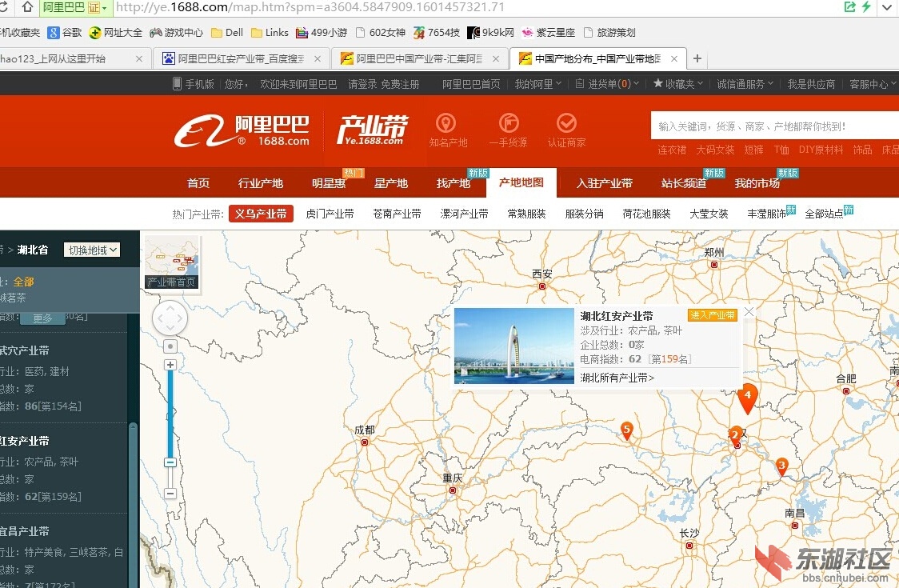Screen dimensions: 899x588
Task: Switch to the 阿里巴巴红安产业带 百度搜索 tab
Action: point(241,58)
